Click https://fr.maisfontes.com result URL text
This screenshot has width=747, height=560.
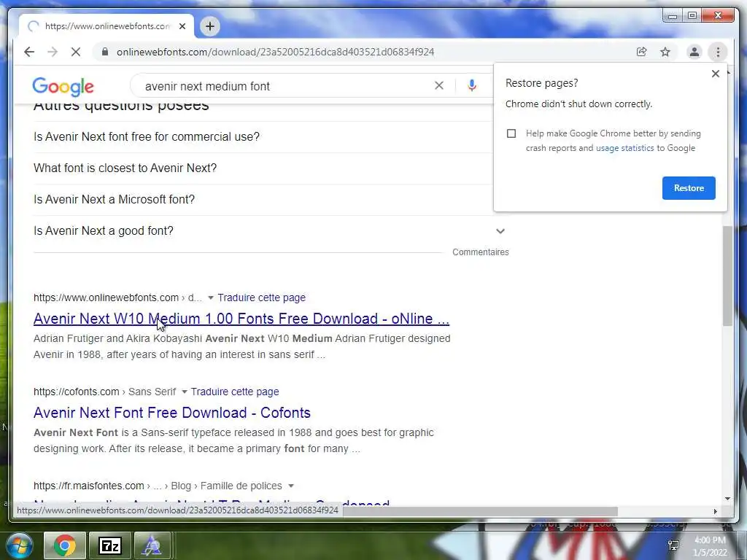88,486
